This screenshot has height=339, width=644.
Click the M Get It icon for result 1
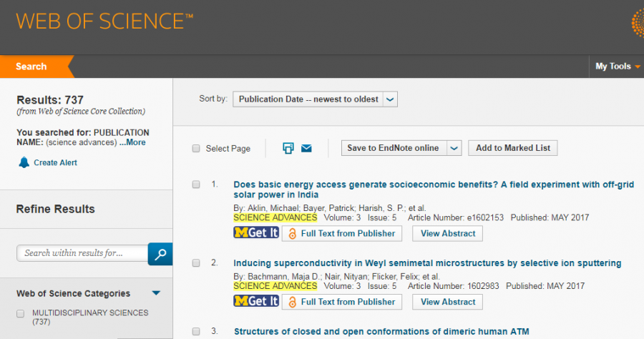tap(255, 233)
